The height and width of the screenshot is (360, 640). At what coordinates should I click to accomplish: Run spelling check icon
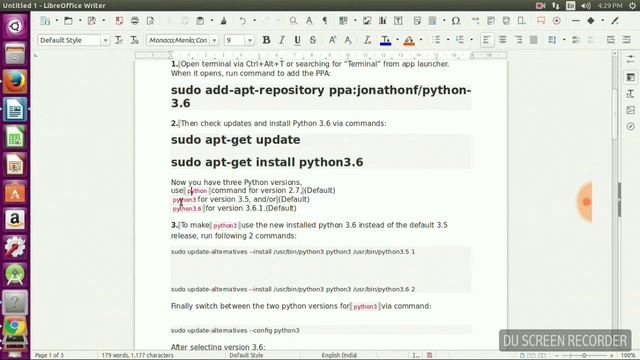pos(309,21)
